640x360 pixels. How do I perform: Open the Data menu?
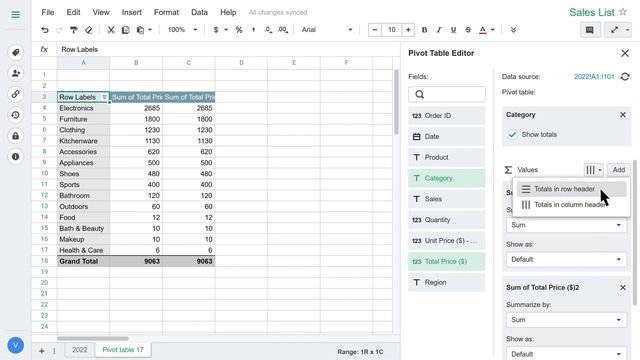199,12
